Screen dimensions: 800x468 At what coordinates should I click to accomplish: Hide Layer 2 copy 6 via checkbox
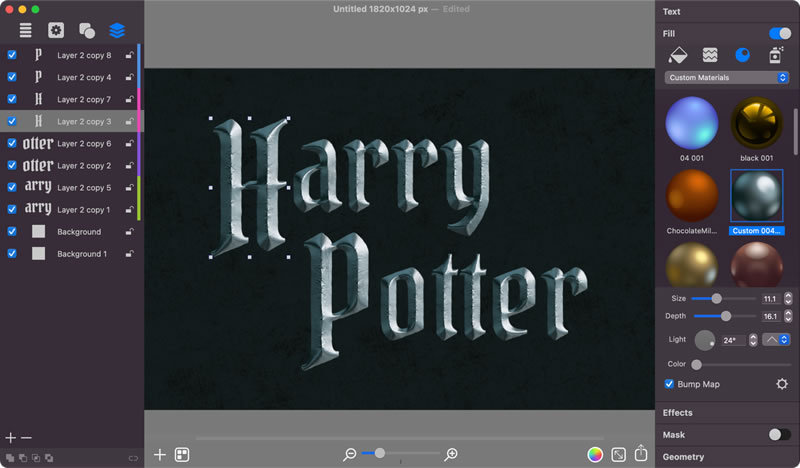pyautogui.click(x=12, y=143)
